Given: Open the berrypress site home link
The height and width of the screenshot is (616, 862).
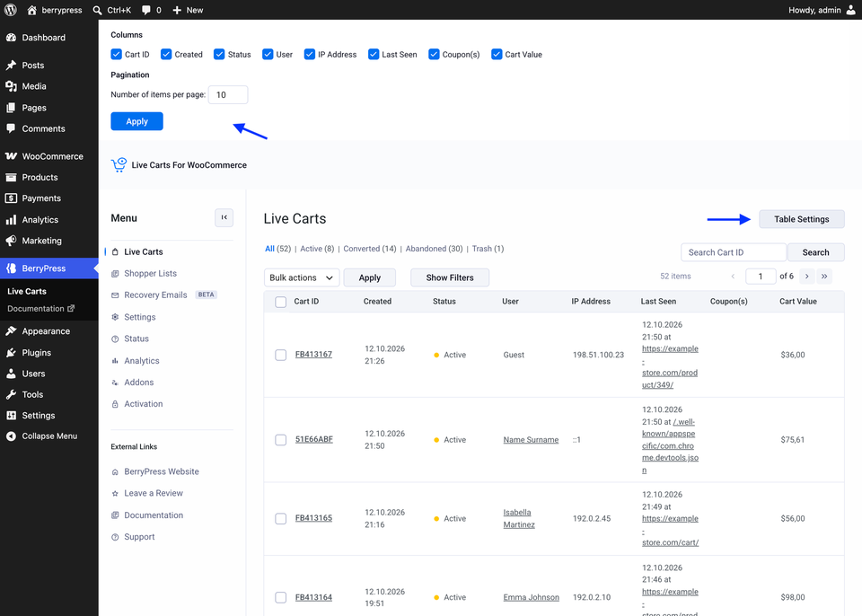Looking at the screenshot, I should point(55,10).
